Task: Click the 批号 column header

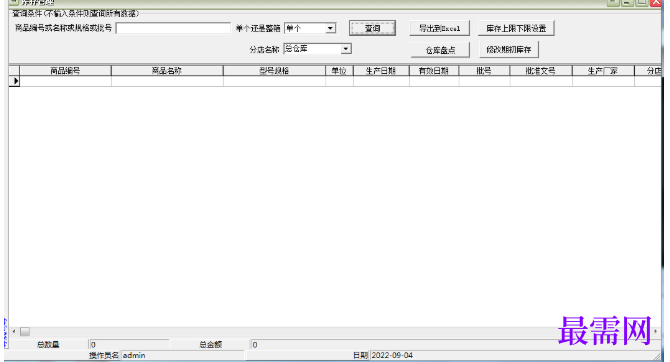Action: (x=484, y=71)
